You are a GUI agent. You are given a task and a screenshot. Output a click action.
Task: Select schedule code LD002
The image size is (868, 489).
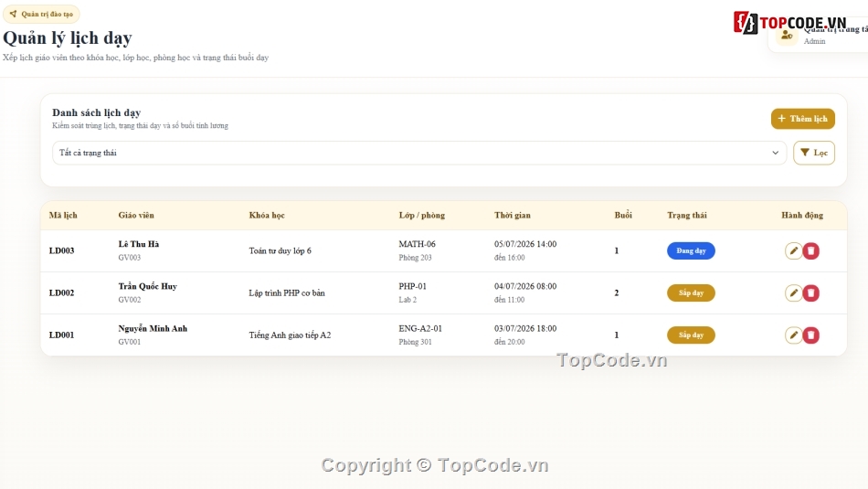[61, 293]
